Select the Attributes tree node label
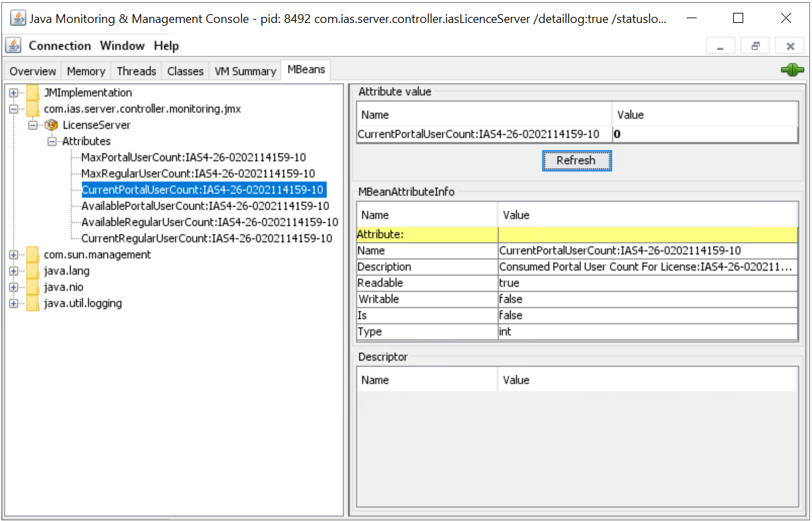Screen dimensions: 812x521 coord(86,141)
